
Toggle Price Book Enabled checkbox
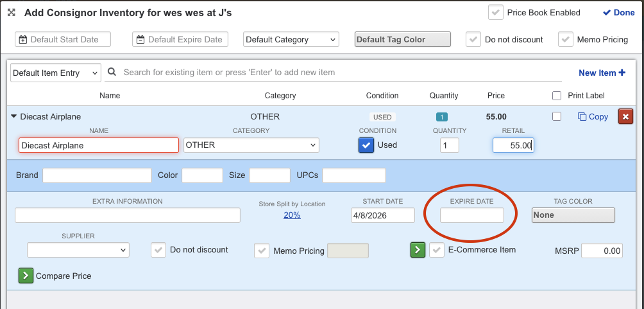pos(495,13)
